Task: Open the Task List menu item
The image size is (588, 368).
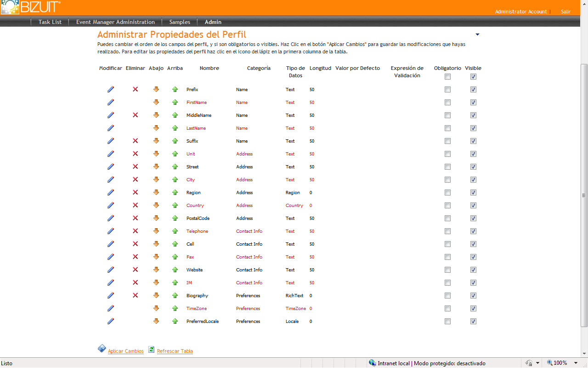Action: click(50, 22)
